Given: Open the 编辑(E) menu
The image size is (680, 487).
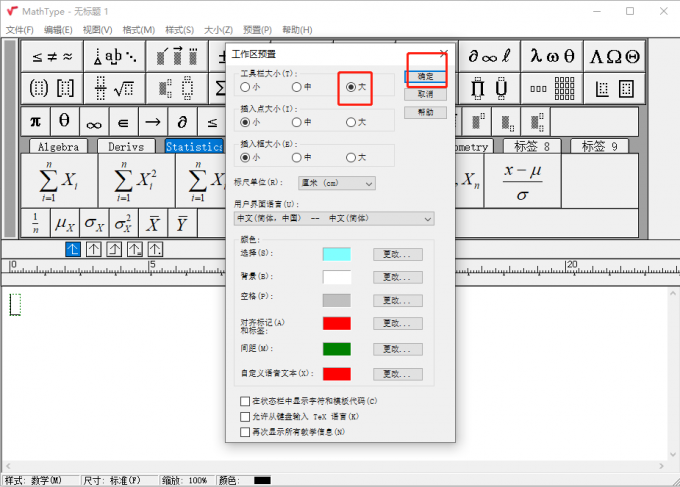Looking at the screenshot, I should point(58,30).
